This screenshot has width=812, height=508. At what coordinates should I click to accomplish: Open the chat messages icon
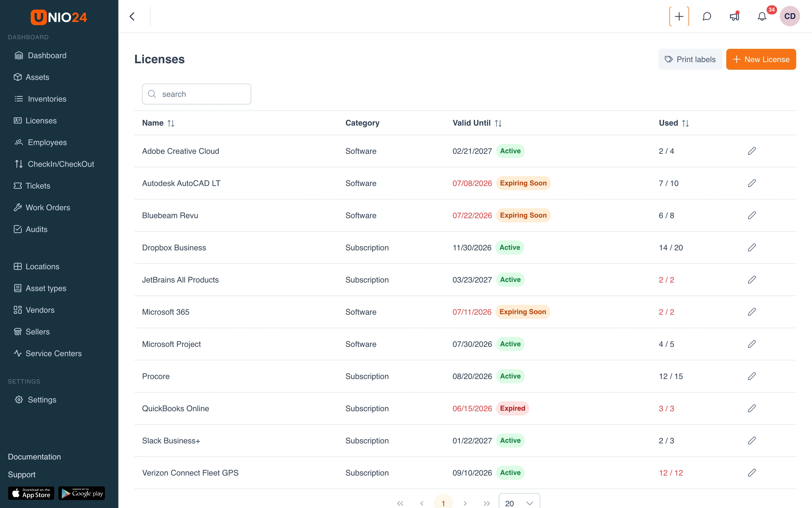point(707,16)
